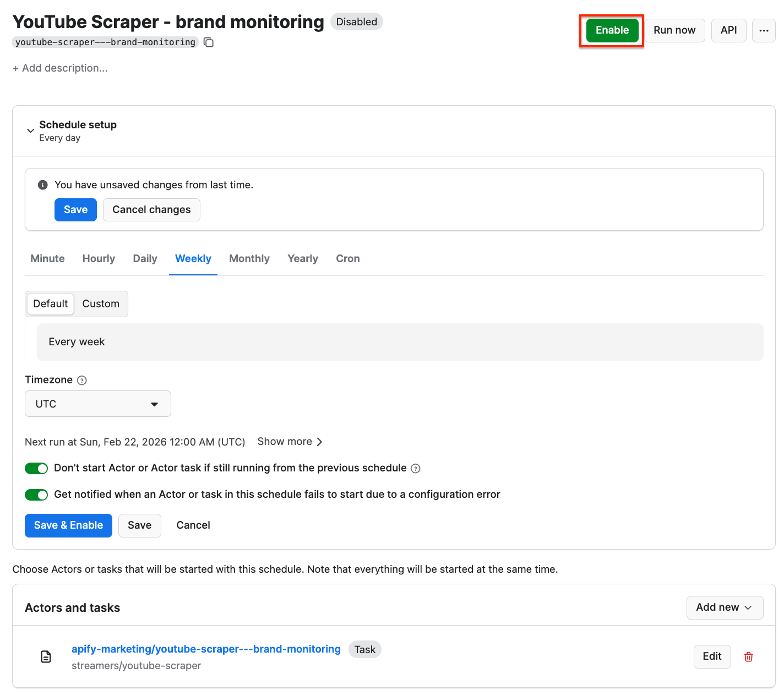The image size is (784, 695).
Task: Open the Timezone help tooltip icon
Action: pyautogui.click(x=82, y=380)
